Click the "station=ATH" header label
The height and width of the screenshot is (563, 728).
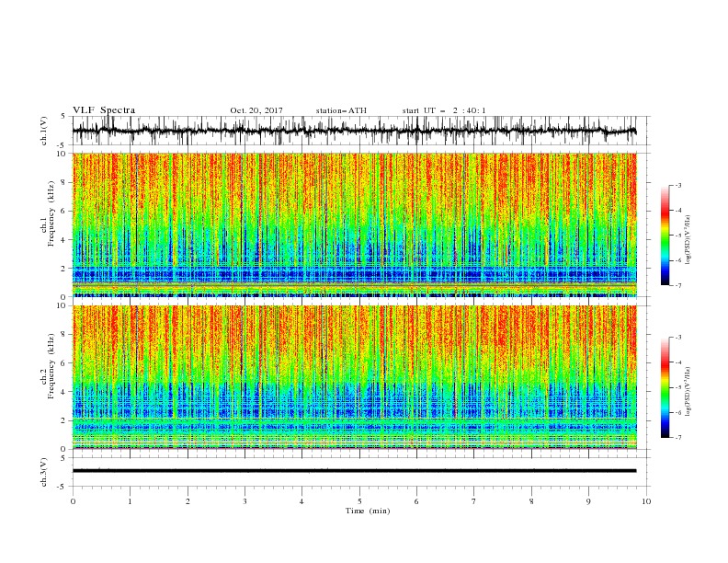coord(341,110)
